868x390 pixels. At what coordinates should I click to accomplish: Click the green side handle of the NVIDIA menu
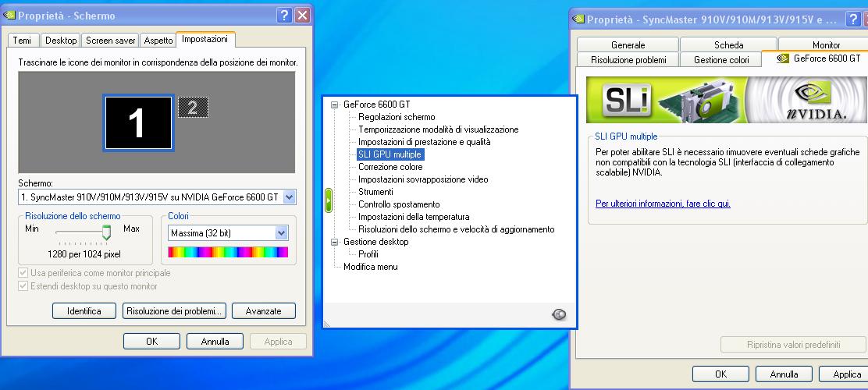329,200
